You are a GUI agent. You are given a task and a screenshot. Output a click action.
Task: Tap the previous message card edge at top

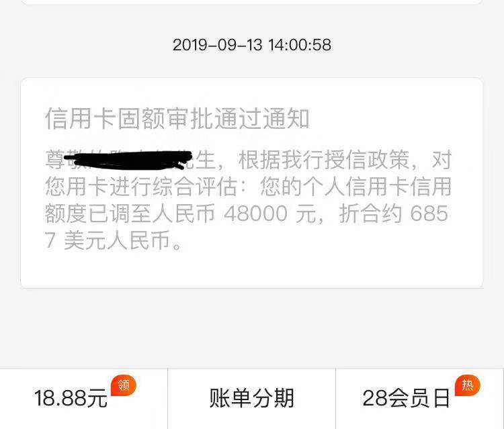(252, 1)
